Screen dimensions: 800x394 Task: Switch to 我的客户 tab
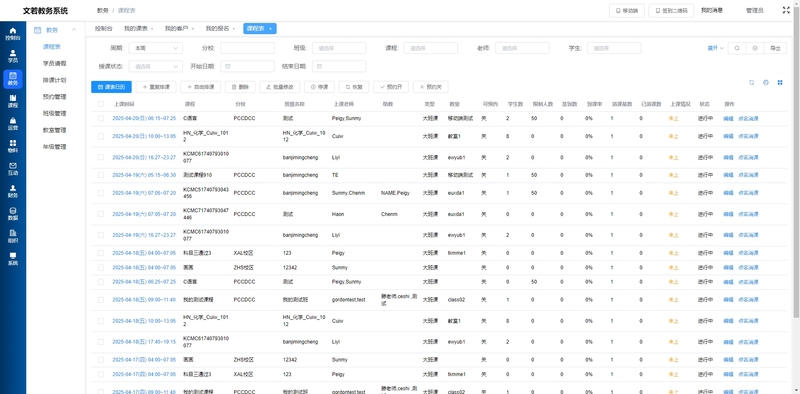click(x=177, y=29)
